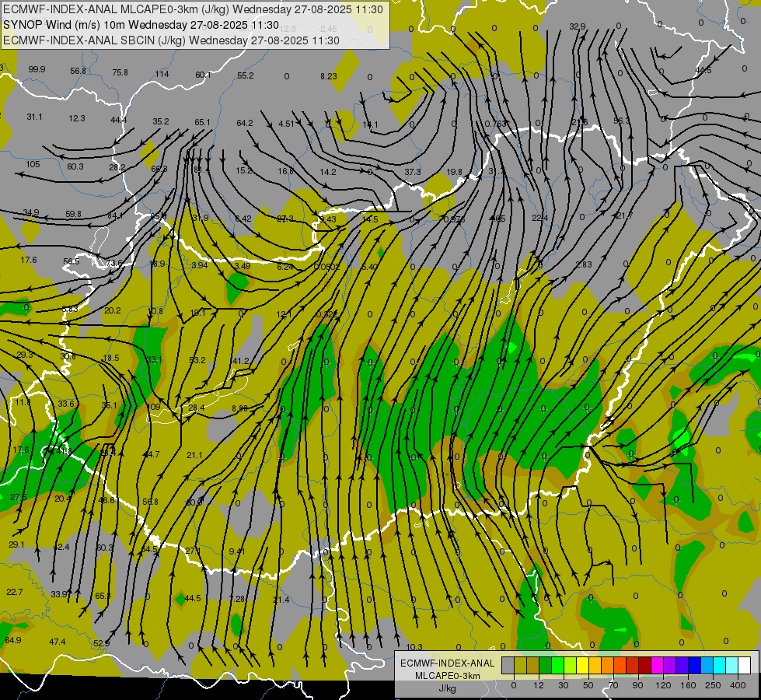Click the pure blue legend swatch
This screenshot has width=761, height=700.
pos(695,665)
